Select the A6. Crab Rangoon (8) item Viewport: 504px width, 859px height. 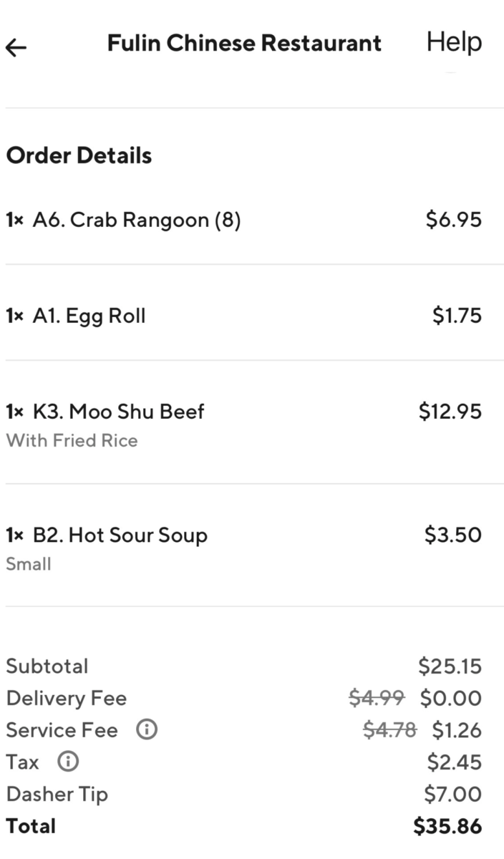[136, 220]
